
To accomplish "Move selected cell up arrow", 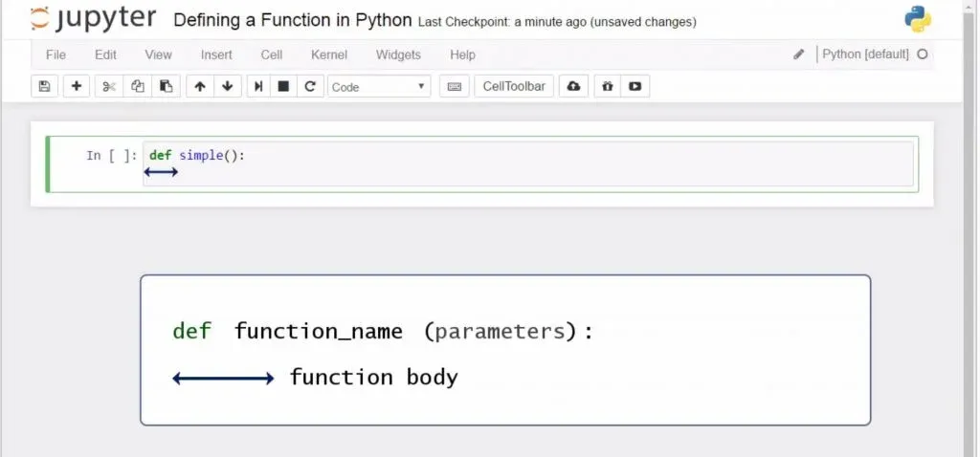I will click(199, 87).
